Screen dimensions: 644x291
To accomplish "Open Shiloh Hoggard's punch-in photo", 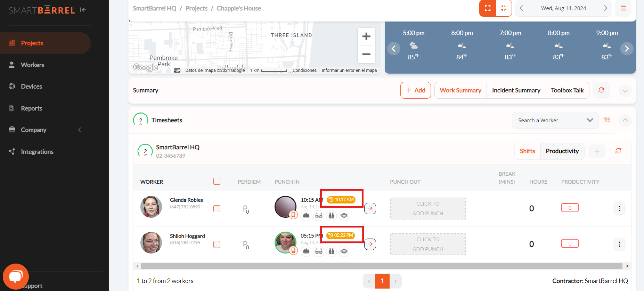I will pyautogui.click(x=285, y=242).
